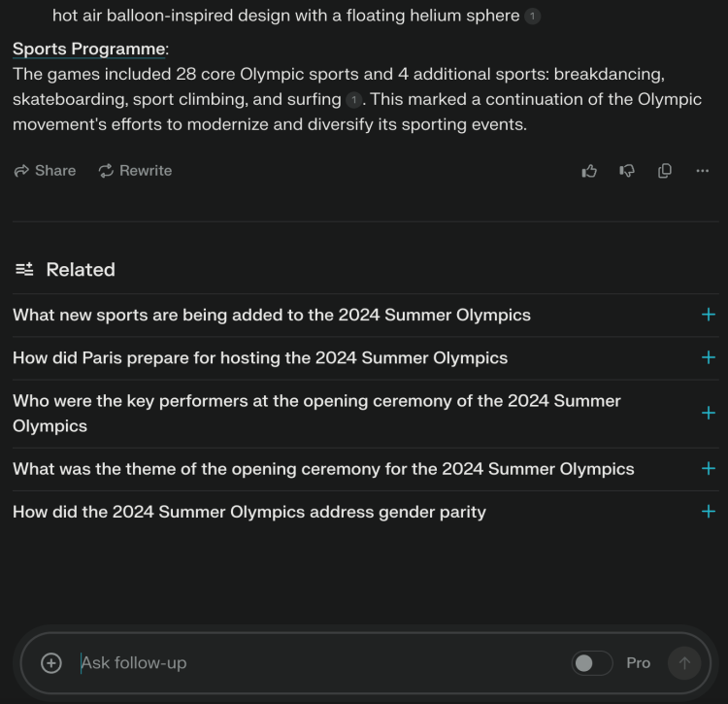Expand the key performers question plus icon

709,413
